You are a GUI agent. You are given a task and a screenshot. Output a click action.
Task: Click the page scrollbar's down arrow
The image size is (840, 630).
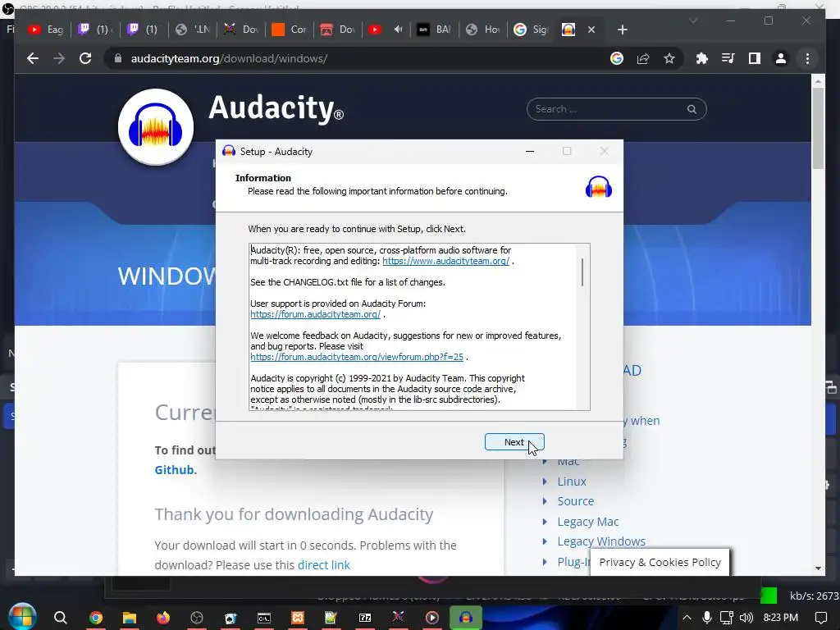818,568
